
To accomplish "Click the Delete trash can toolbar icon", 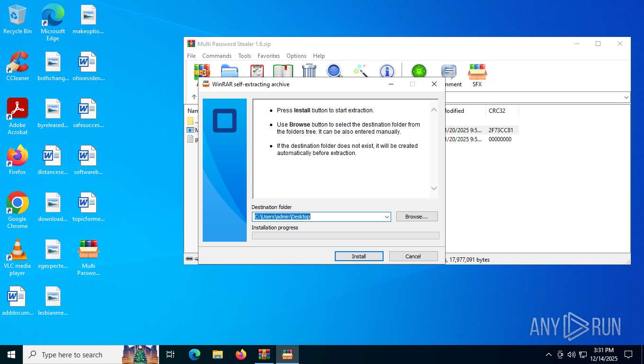I will 309,71.
